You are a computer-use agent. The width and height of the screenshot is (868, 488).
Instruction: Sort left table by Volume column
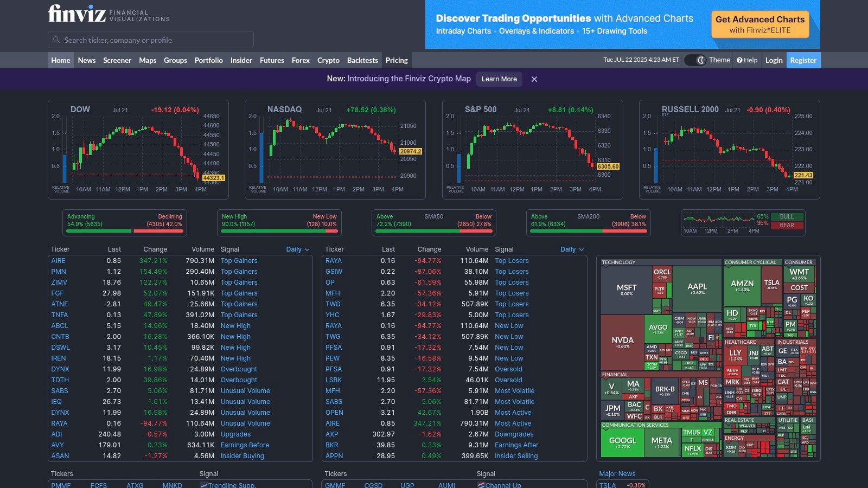pyautogui.click(x=203, y=249)
